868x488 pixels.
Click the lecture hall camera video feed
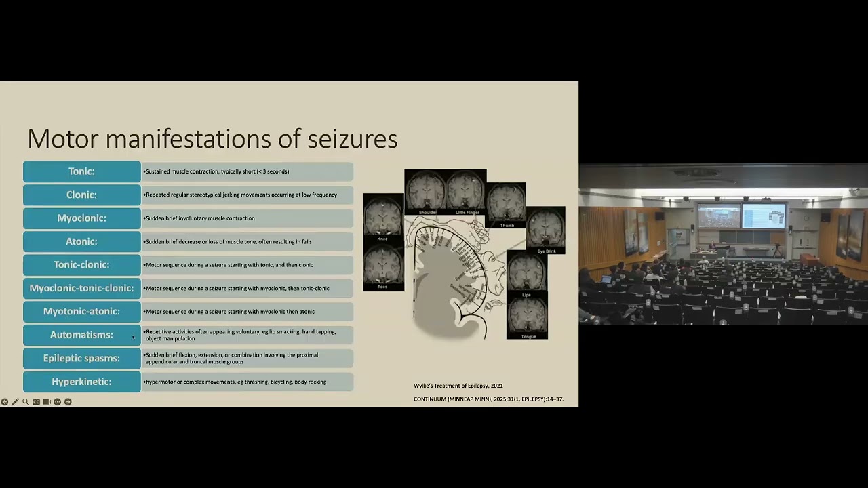pos(723,244)
